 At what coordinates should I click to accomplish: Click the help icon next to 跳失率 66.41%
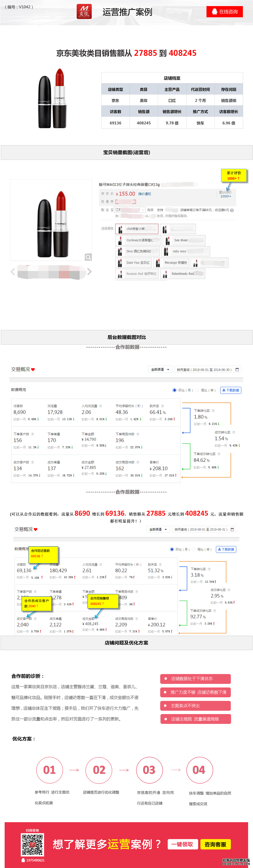[162, 406]
